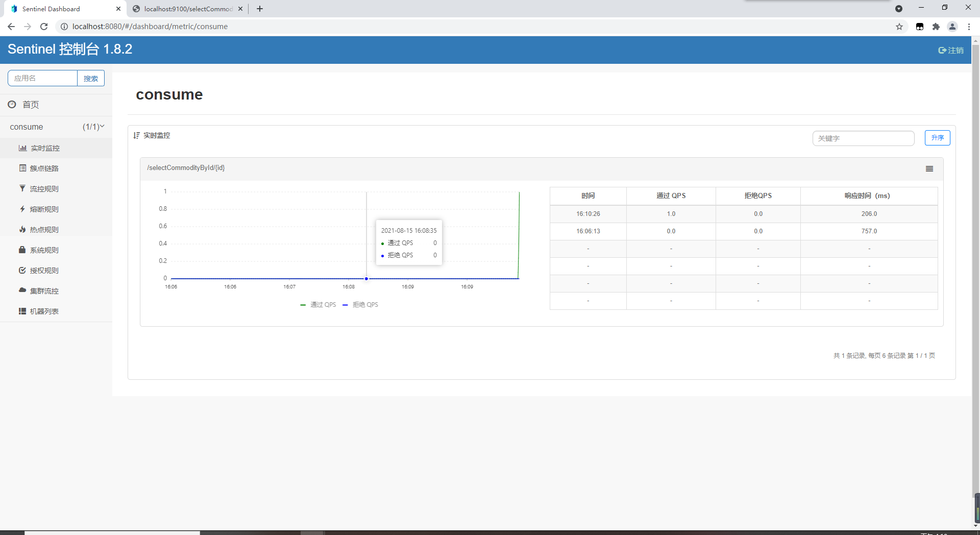Open 流控规则 filter icon in sidebar
This screenshot has height=535, width=980.
pos(22,188)
